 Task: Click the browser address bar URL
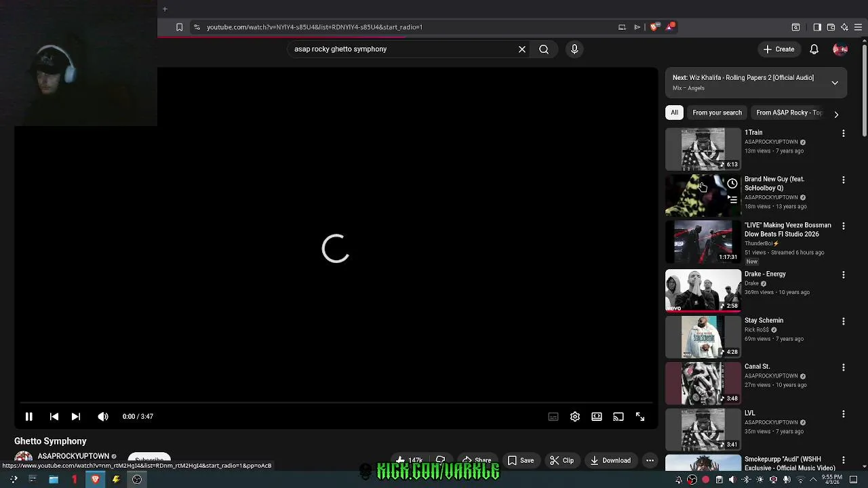pos(315,27)
